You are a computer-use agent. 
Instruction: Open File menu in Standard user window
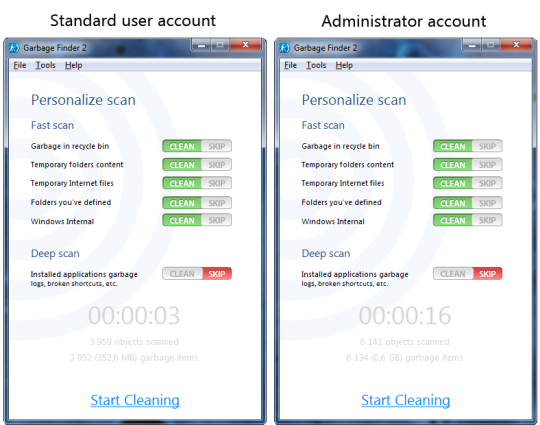click(x=20, y=65)
